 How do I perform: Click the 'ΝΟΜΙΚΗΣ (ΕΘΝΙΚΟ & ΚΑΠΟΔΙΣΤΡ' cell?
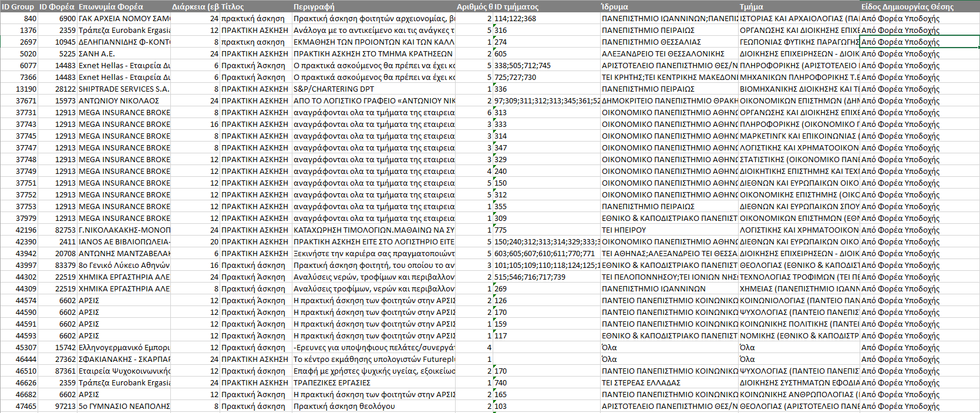click(x=799, y=335)
